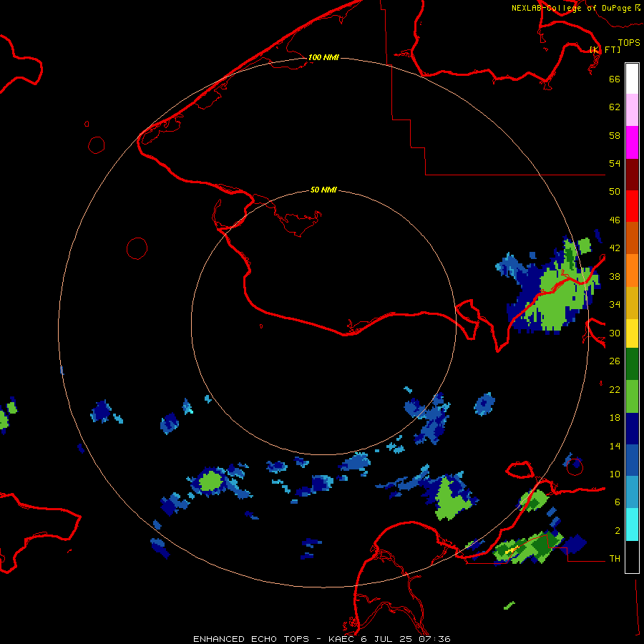Select the bright red legend swatch
This screenshot has width=644, height=644.
(632, 206)
